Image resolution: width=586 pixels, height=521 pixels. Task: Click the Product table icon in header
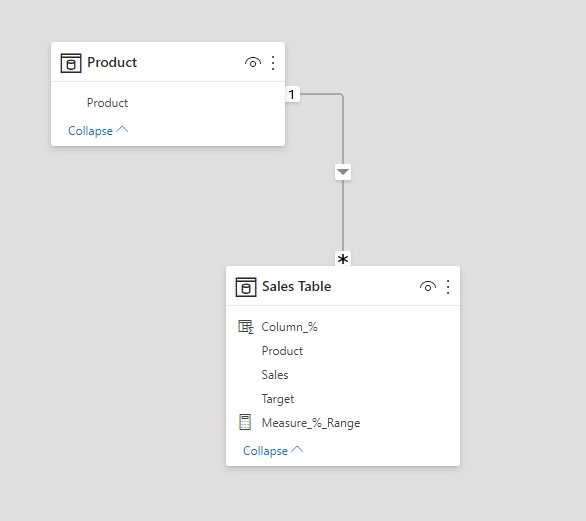[x=71, y=63]
